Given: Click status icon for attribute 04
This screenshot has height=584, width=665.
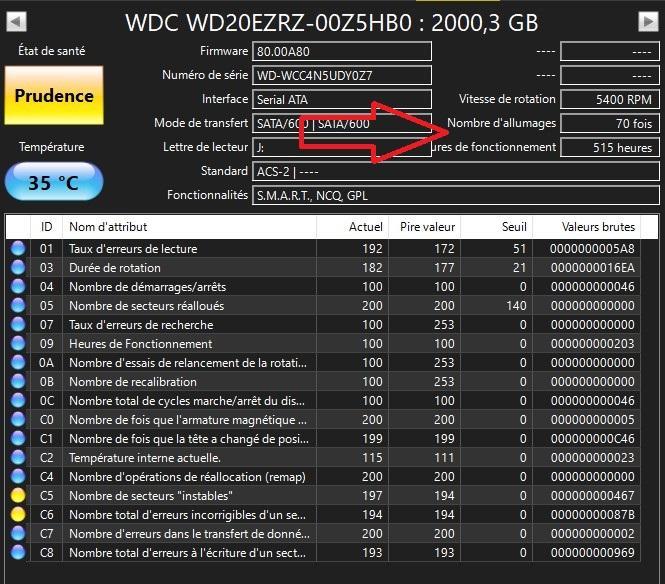Looking at the screenshot, I should click(18, 287).
